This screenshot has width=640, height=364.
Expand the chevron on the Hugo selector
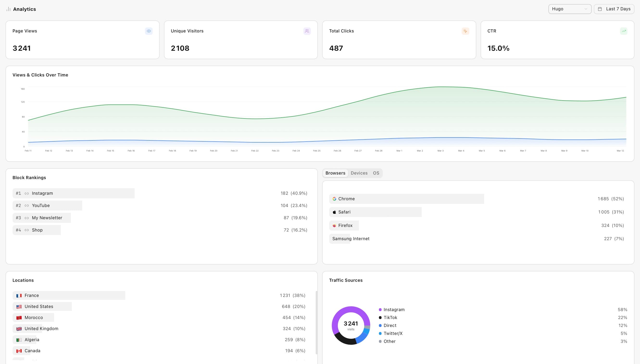(586, 9)
